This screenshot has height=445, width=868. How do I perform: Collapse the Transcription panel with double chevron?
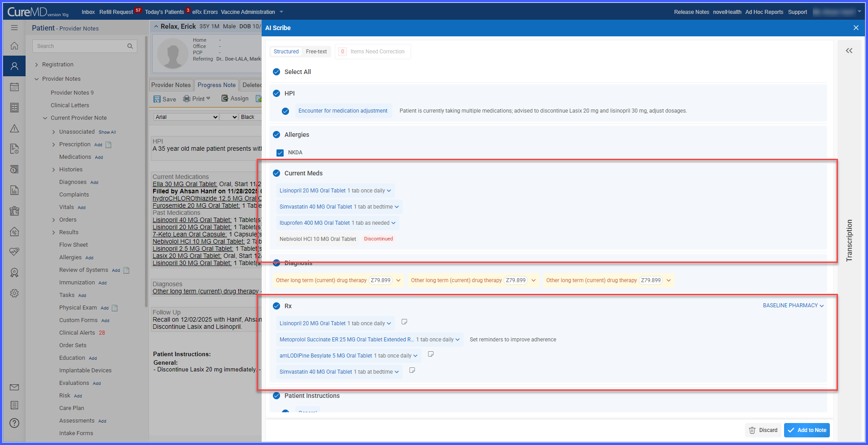coord(849,51)
